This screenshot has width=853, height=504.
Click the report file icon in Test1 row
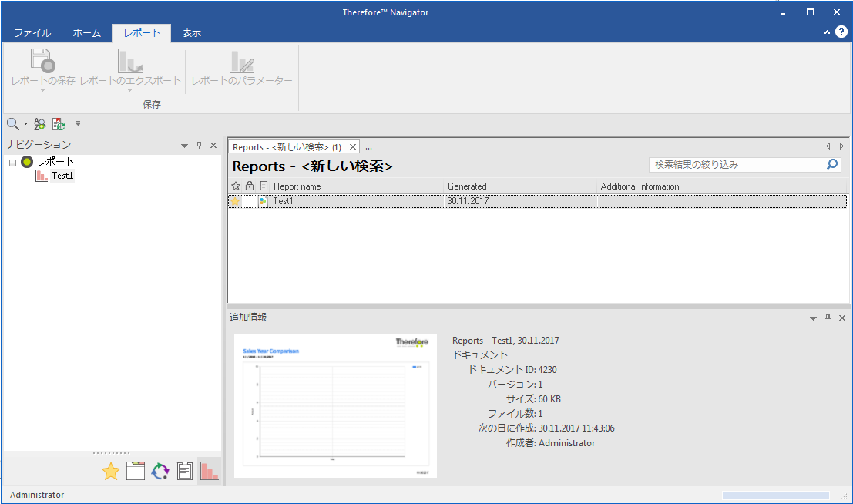[x=264, y=201]
